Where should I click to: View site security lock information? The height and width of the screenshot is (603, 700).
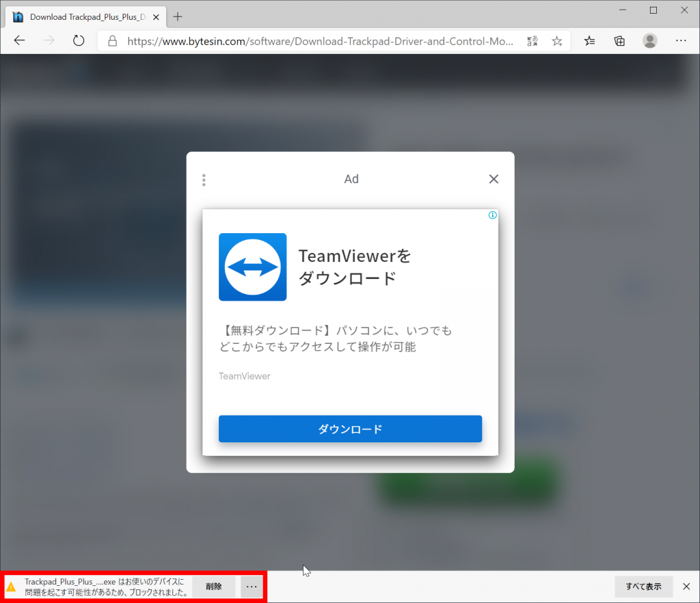tap(113, 41)
